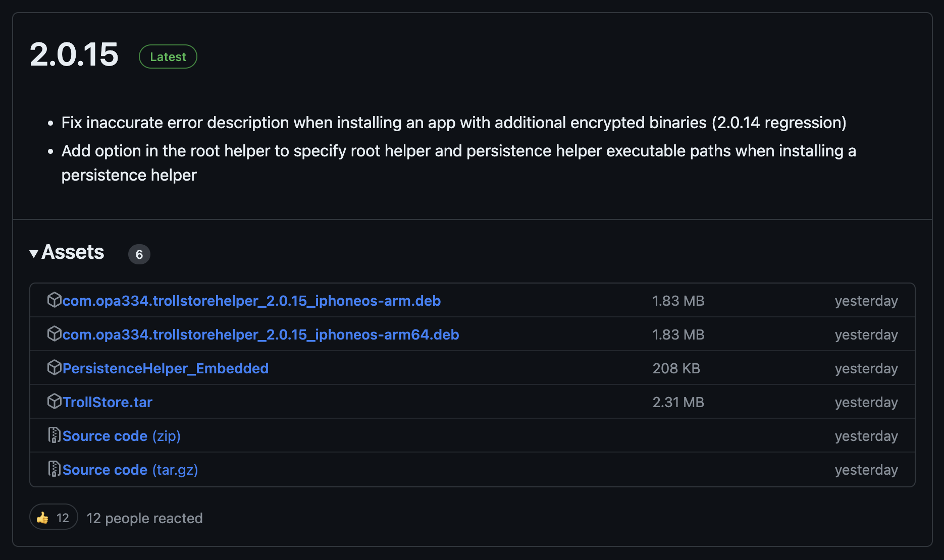
Task: Click the Latest release badge
Action: click(168, 57)
